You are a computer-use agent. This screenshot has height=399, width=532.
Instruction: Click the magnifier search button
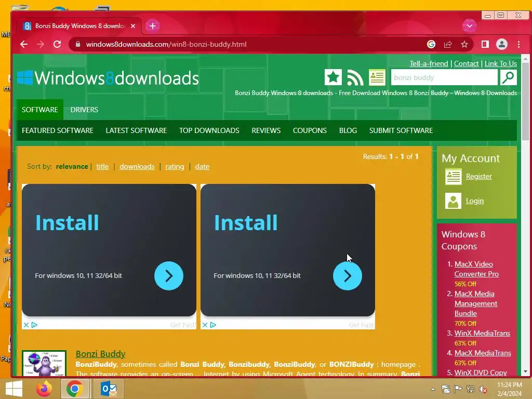click(x=508, y=77)
